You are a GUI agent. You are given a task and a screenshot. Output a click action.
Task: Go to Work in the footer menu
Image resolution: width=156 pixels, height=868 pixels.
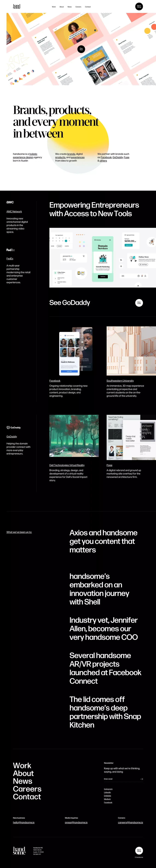click(x=22, y=766)
